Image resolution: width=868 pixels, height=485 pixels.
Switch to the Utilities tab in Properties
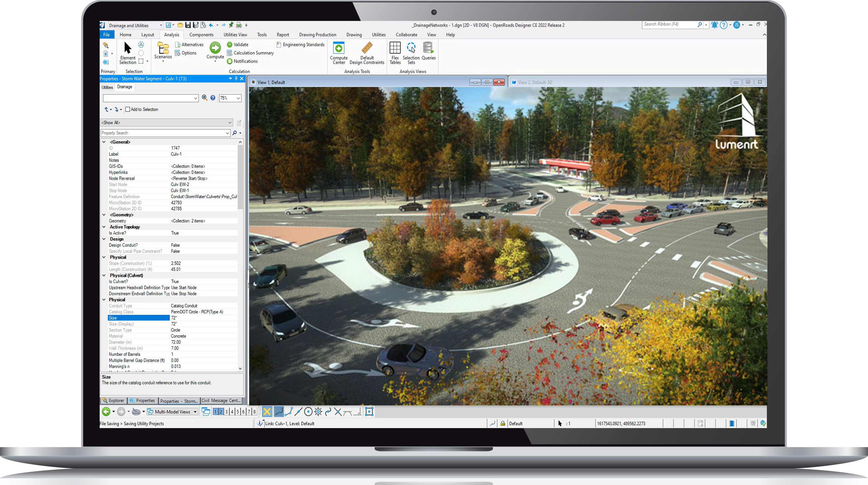click(107, 87)
